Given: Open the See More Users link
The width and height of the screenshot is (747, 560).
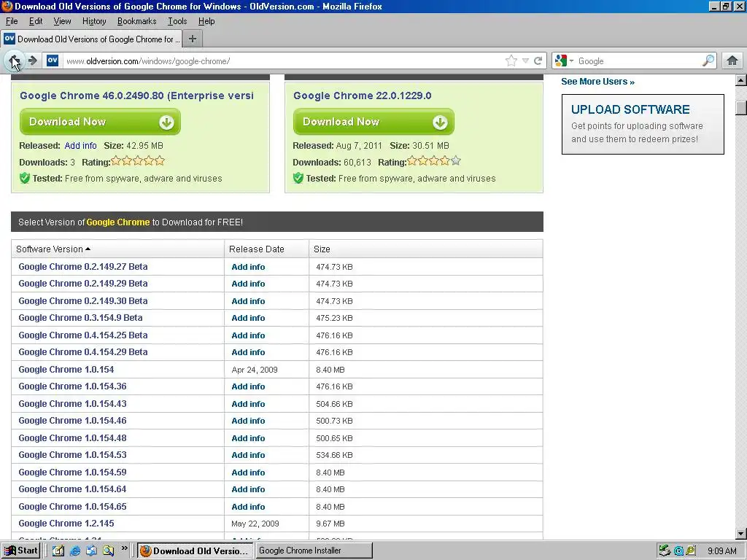Looking at the screenshot, I should click(598, 82).
